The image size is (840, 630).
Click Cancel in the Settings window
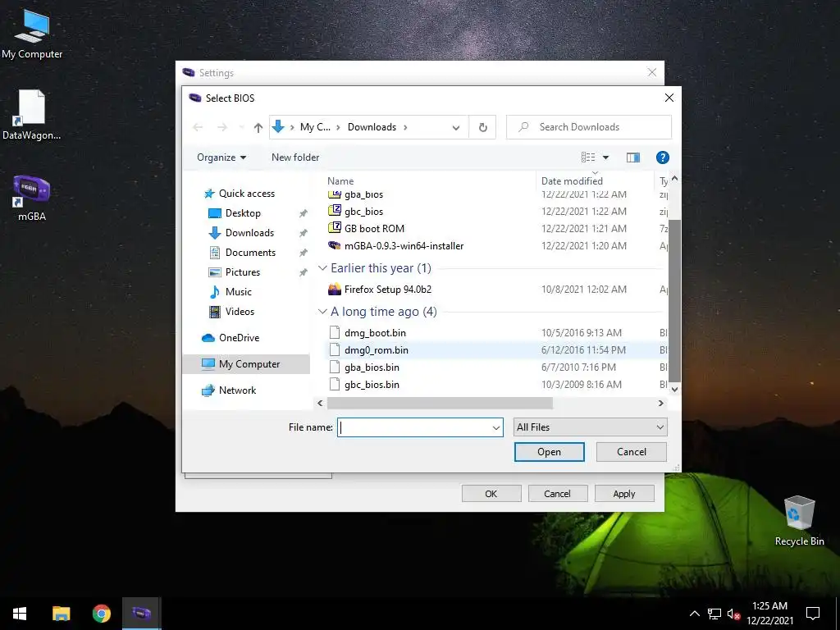[557, 494]
